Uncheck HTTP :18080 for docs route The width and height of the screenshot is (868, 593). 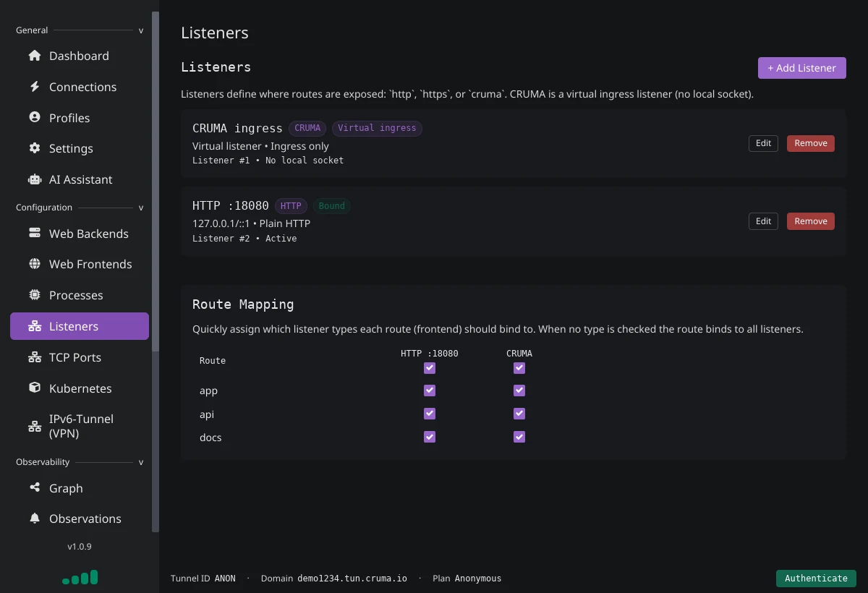tap(430, 437)
